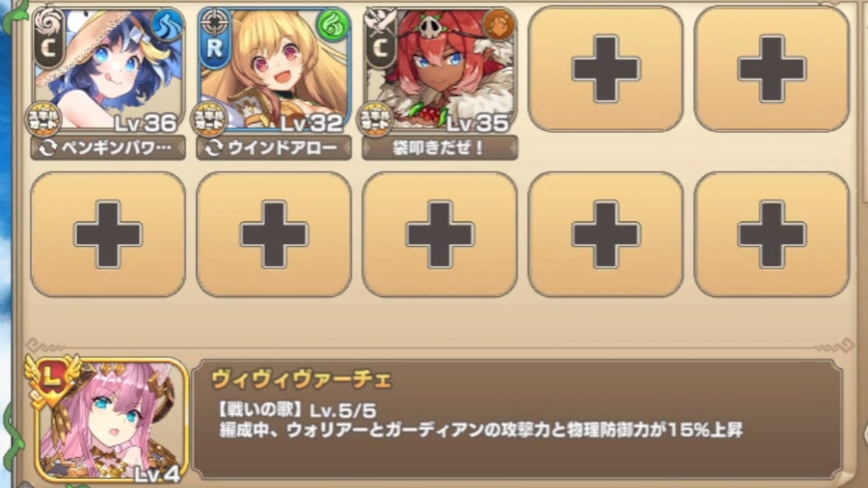Add character to fourth top-row empty slot
Viewport: 868px width, 488px height.
coord(606,70)
